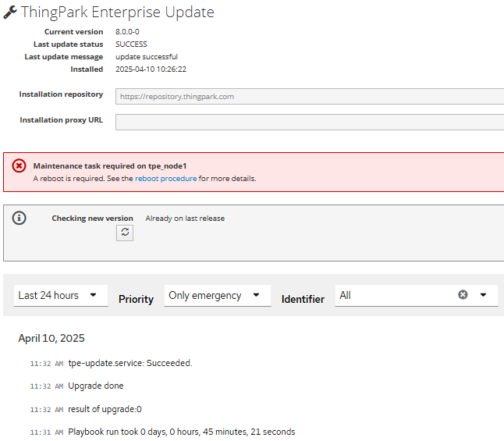Screen dimensions: 504x441
Task: Clear the Identifier filter with the X icon
Action: tap(463, 295)
